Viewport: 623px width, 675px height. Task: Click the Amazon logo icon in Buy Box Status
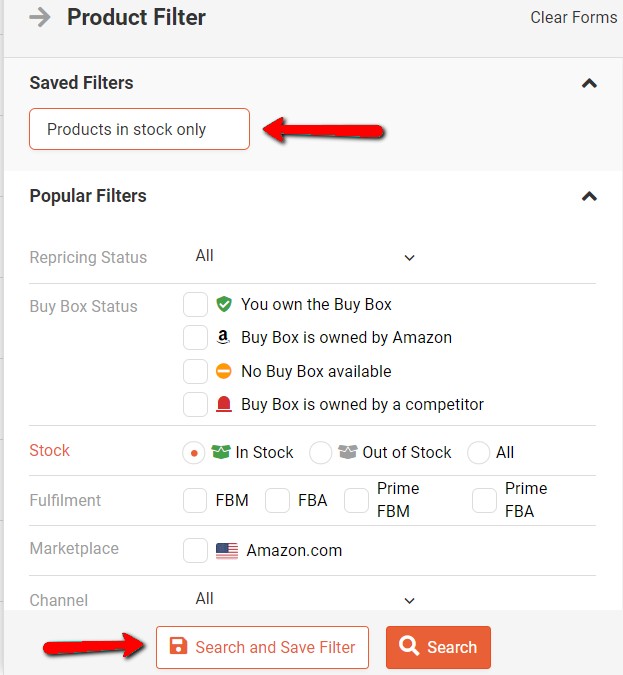click(x=223, y=338)
